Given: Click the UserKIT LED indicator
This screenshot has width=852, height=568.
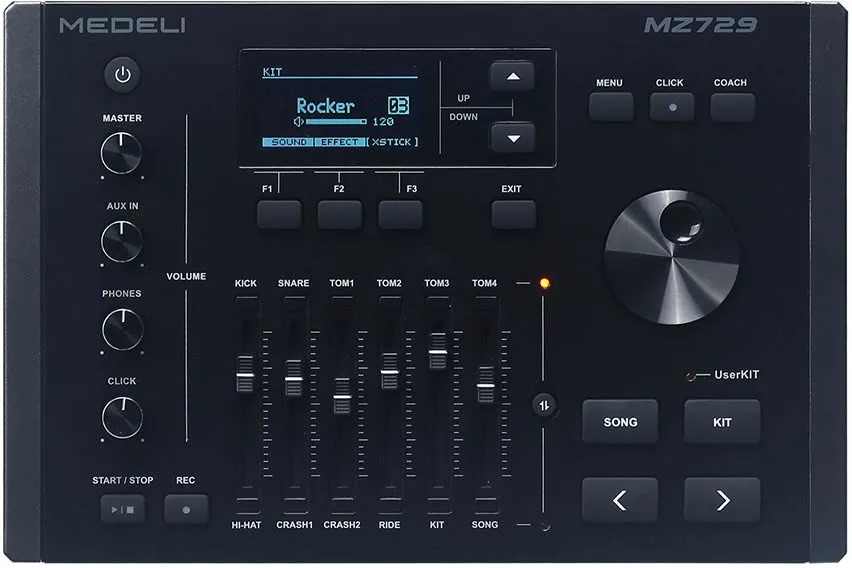Looking at the screenshot, I should point(691,376).
